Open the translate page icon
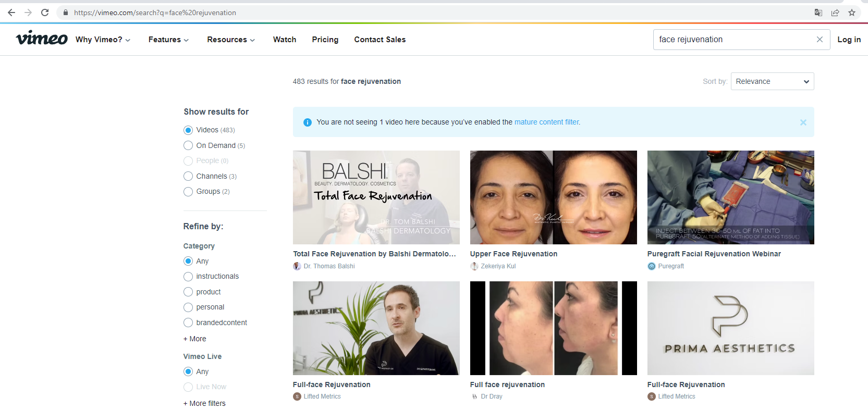Image resolution: width=868 pixels, height=409 pixels. click(818, 13)
